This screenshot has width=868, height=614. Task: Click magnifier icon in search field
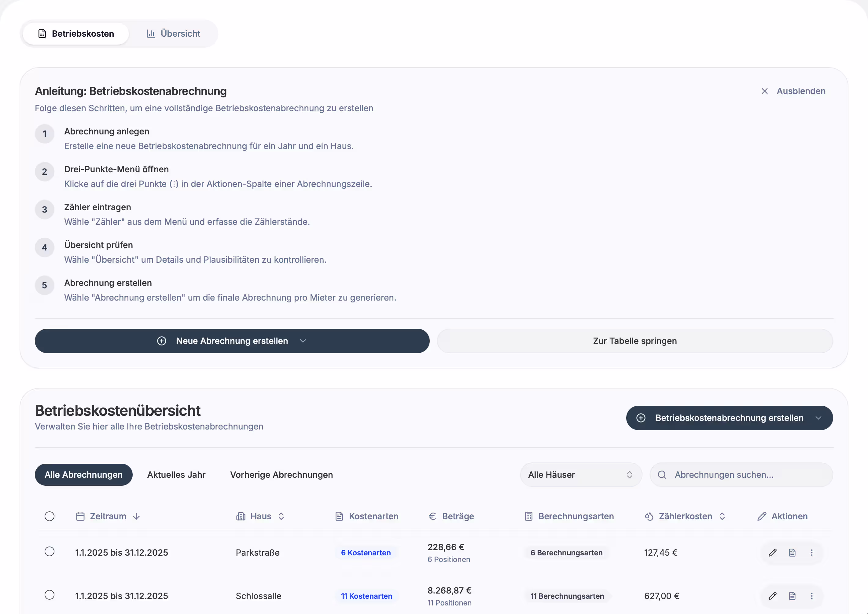coord(662,474)
